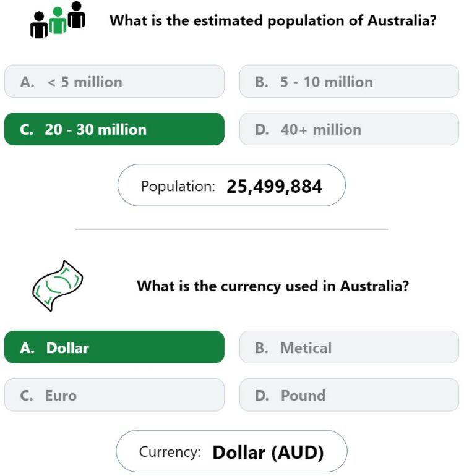Click the horizontal divider between questions
Screen dimensions: 464x476
(232, 229)
